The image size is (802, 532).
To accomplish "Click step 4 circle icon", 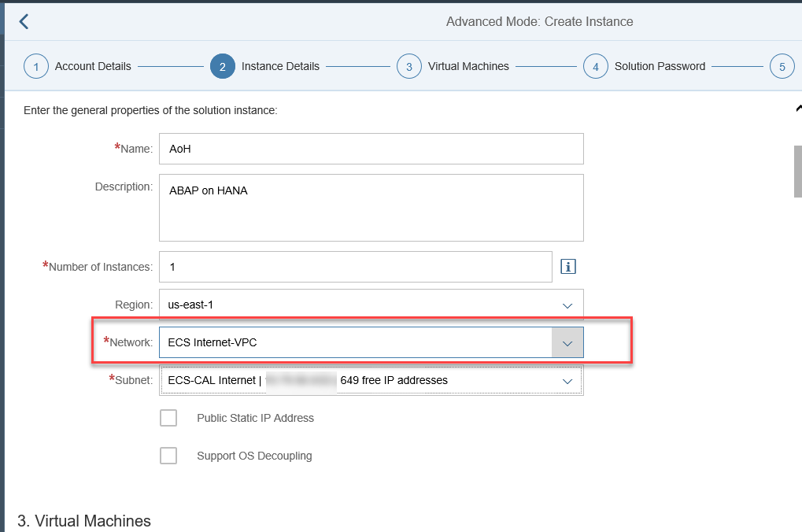I will (x=596, y=67).
